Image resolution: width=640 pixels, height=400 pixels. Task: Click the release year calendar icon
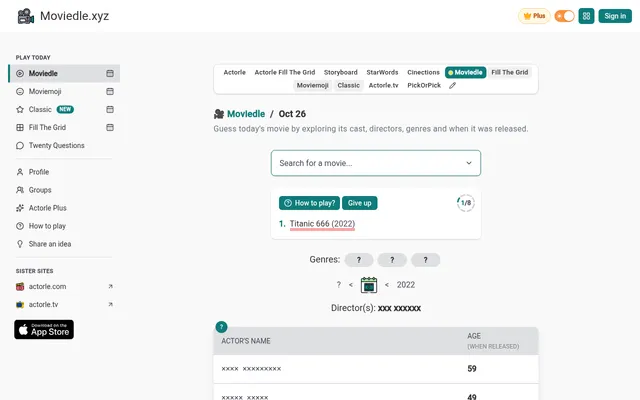(369, 285)
